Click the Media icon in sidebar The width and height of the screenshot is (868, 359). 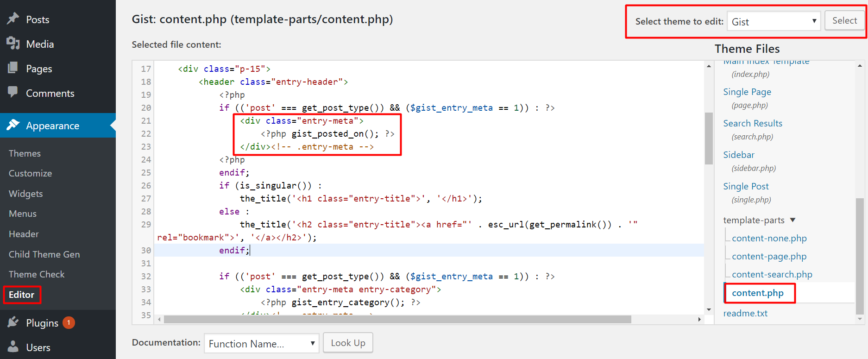coord(13,44)
